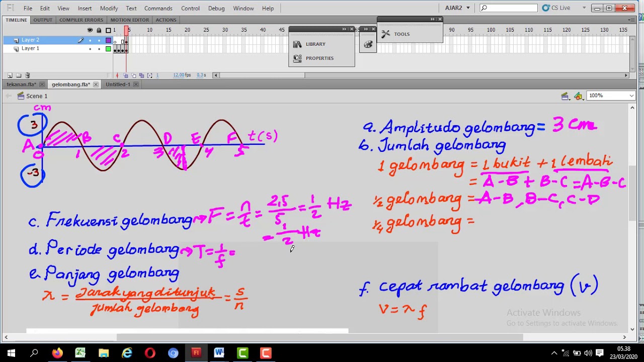
Task: Expand the Tools panel double arrows
Action: (x=432, y=20)
